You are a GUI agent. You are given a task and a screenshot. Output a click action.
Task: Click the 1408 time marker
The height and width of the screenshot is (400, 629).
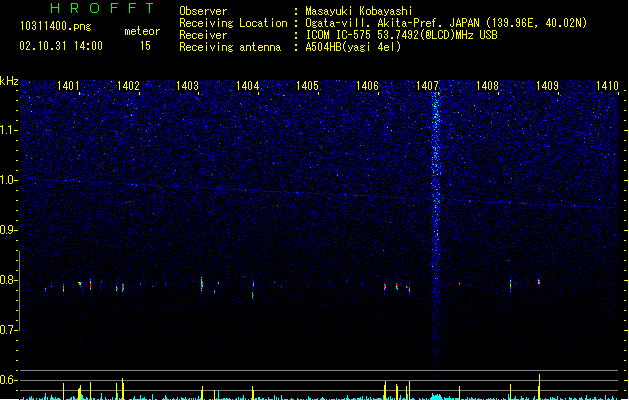487,86
